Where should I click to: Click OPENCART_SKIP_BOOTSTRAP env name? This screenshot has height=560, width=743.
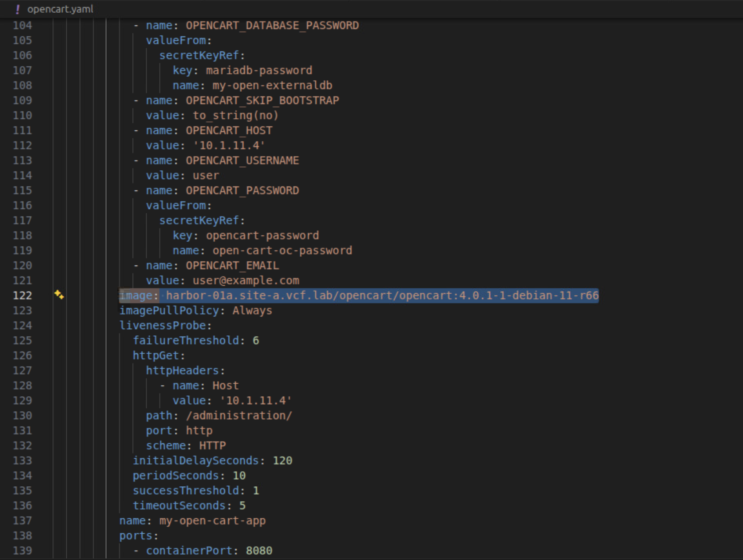tap(262, 101)
